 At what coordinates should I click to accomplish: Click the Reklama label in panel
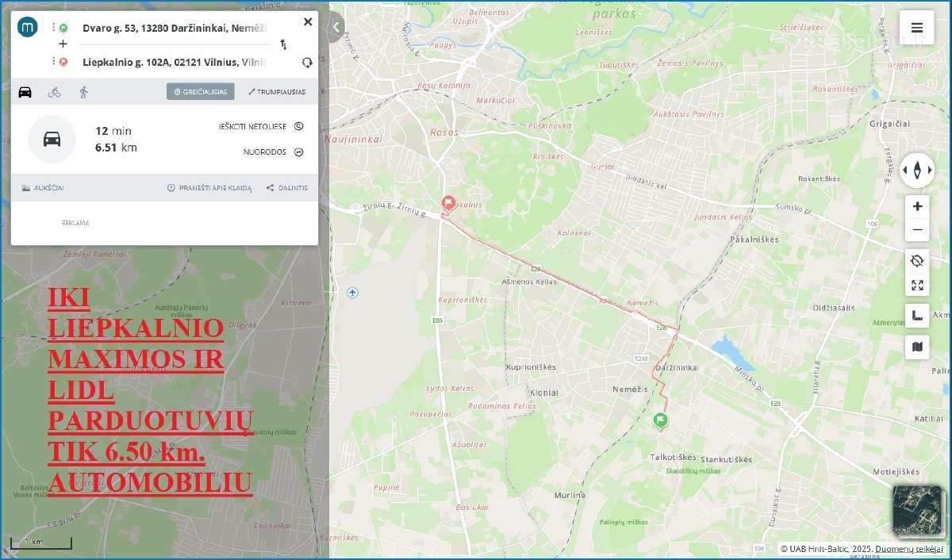pos(75,223)
